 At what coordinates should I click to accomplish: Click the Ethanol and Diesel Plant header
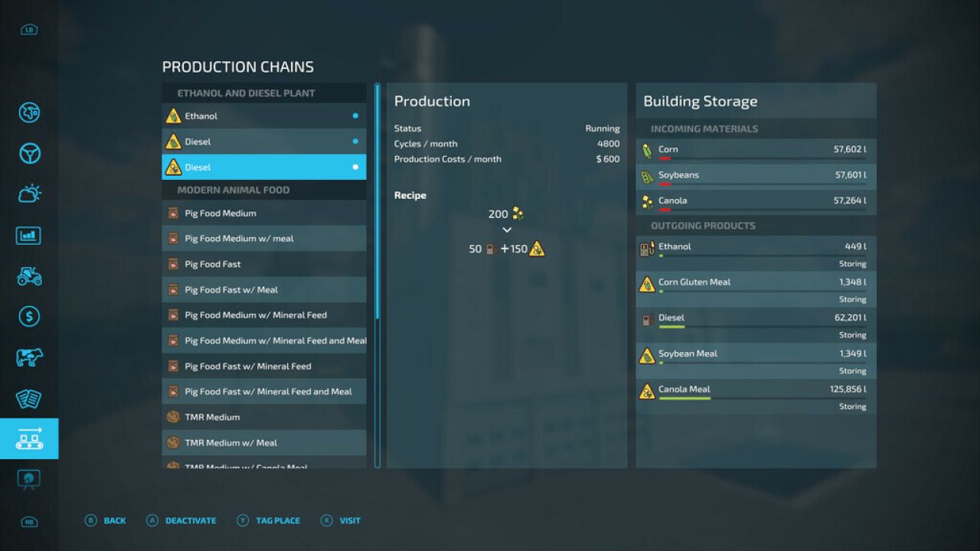click(x=247, y=93)
